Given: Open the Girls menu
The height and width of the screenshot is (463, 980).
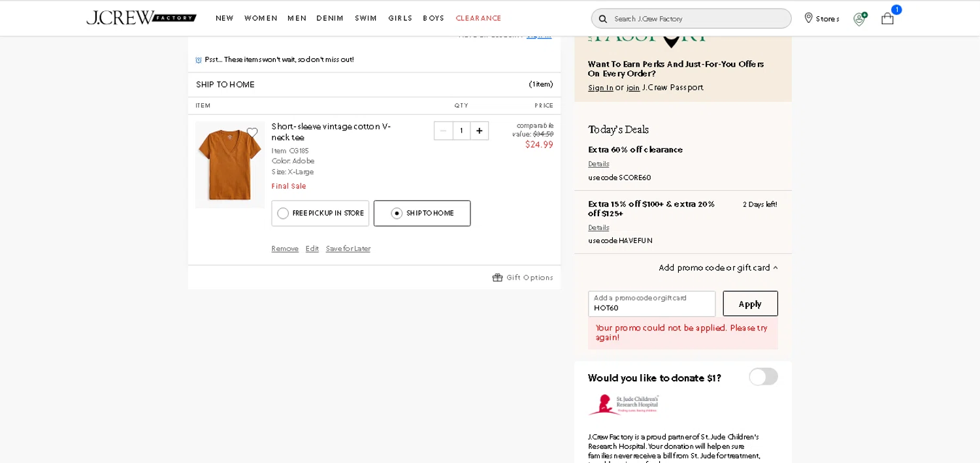Looking at the screenshot, I should click(400, 18).
